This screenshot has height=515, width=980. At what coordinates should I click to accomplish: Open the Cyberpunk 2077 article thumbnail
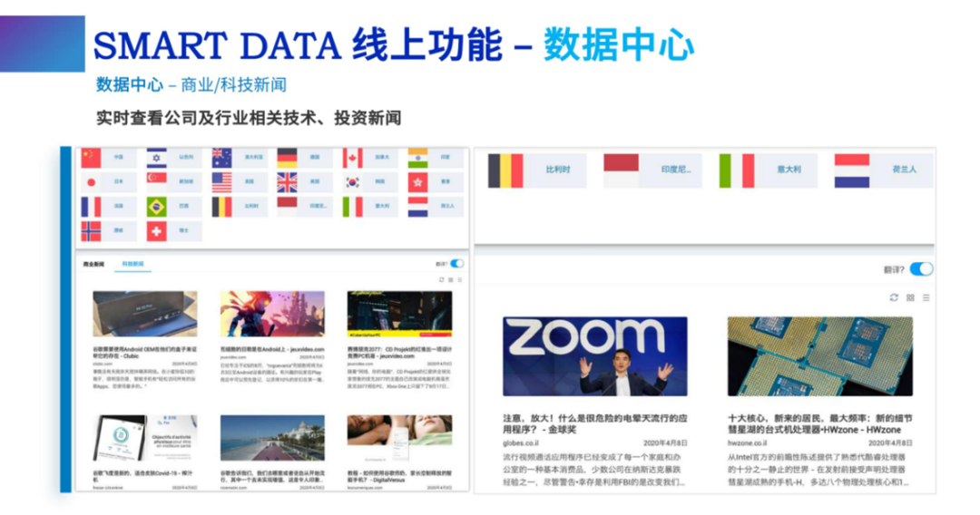pos(399,314)
